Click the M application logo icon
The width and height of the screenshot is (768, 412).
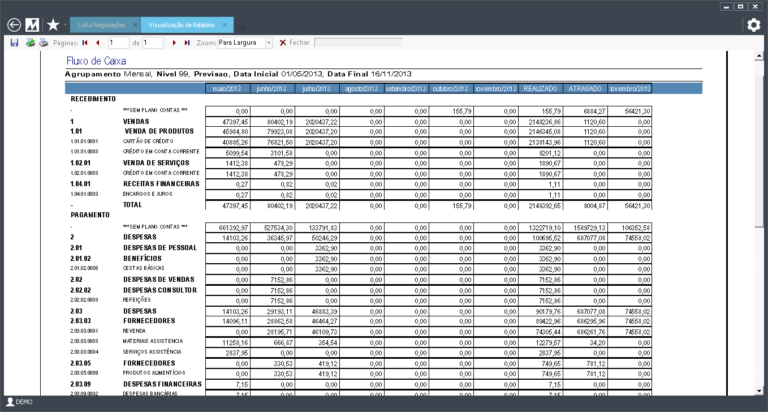pyautogui.click(x=33, y=25)
